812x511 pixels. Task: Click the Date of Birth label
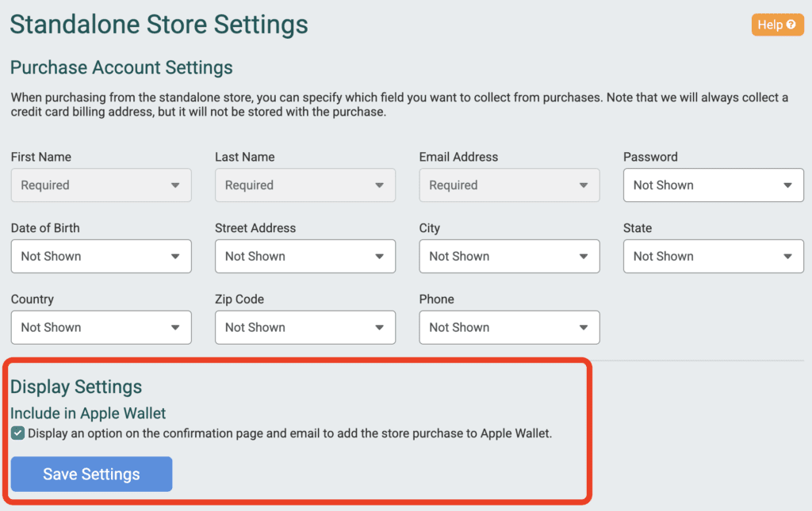click(45, 228)
